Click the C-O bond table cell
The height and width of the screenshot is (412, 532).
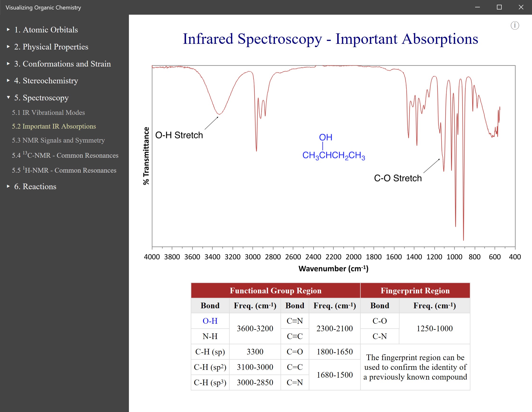pos(379,321)
